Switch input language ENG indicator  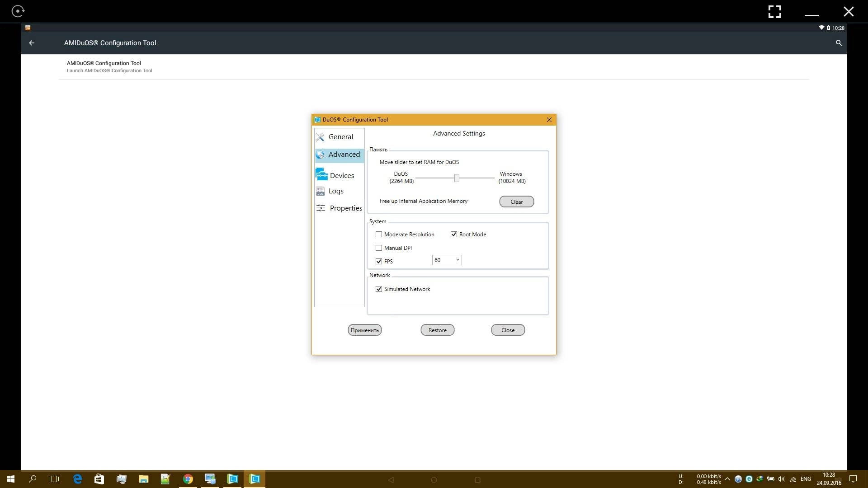pos(806,479)
